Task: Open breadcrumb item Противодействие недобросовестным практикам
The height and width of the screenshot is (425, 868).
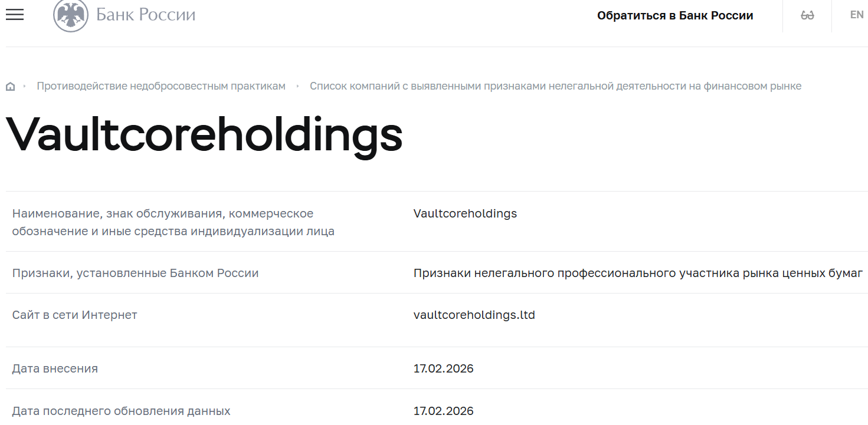Action: click(x=162, y=85)
